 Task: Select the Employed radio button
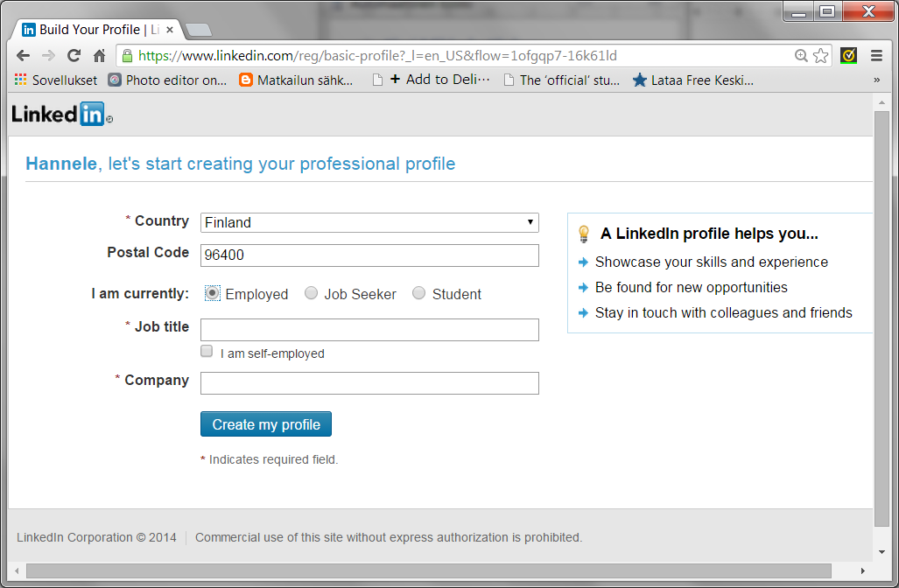point(212,293)
